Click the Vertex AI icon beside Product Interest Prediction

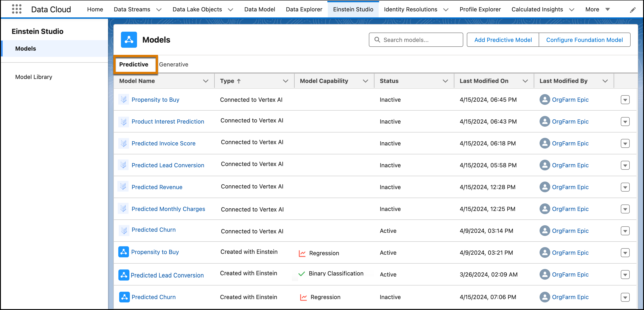point(123,122)
